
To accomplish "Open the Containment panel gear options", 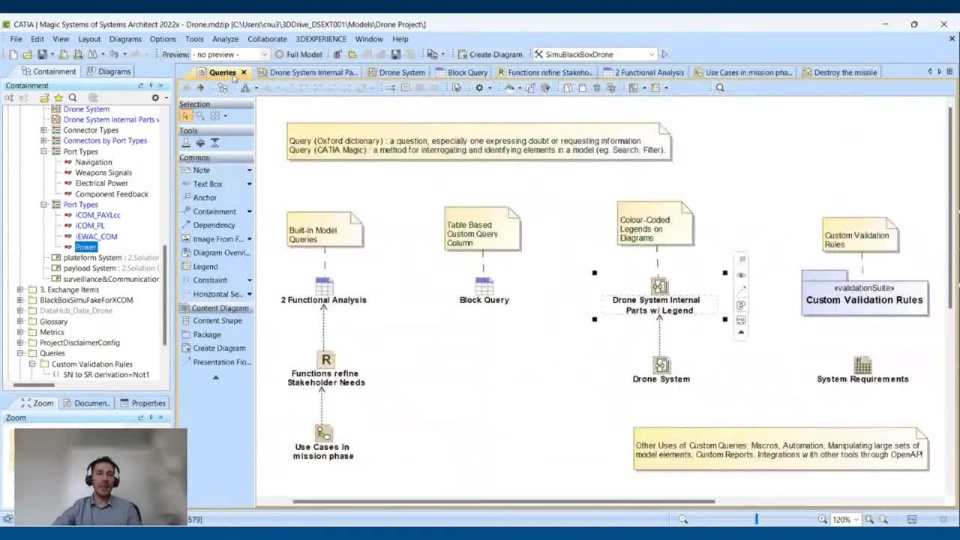I will pyautogui.click(x=156, y=97).
